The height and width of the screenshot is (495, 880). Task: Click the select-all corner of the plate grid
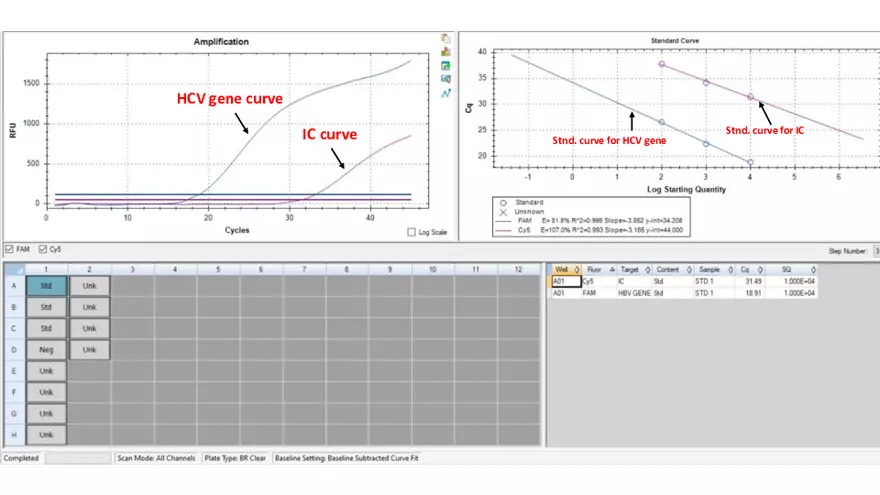click(13, 269)
